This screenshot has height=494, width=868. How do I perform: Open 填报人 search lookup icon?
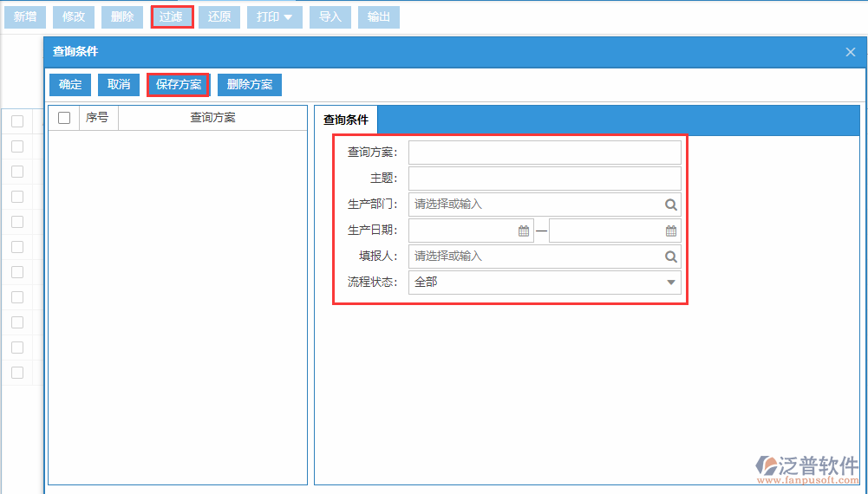[x=670, y=257]
